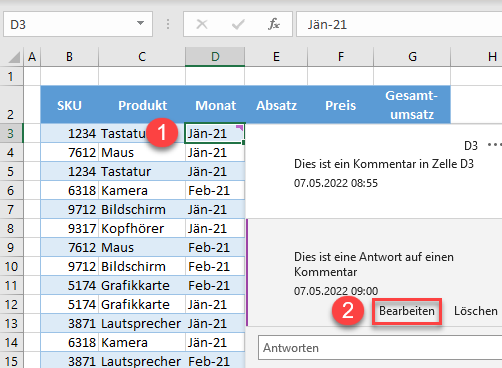Click the SKU header cell
Image resolution: width=502 pixels, height=368 pixels.
[69, 105]
